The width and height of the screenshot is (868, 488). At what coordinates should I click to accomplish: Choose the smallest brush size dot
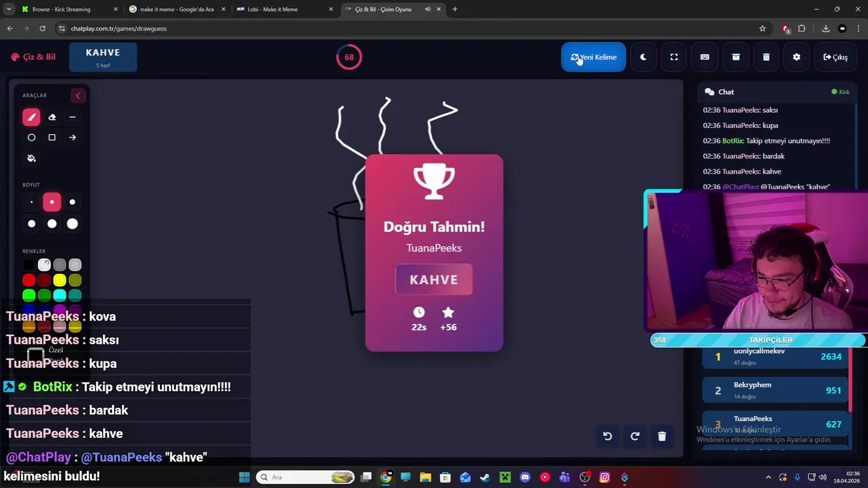click(31, 202)
